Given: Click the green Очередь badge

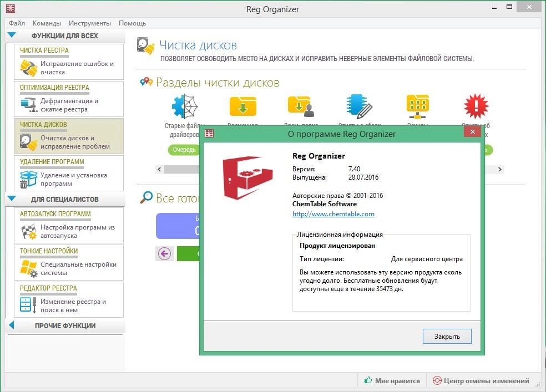Looking at the screenshot, I should (184, 150).
